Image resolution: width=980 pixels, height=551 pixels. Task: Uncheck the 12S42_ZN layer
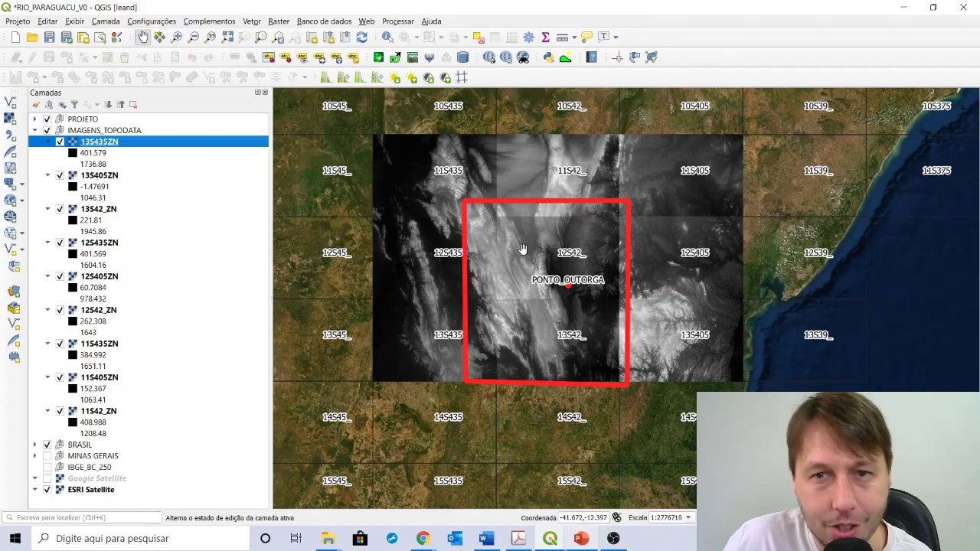point(60,310)
